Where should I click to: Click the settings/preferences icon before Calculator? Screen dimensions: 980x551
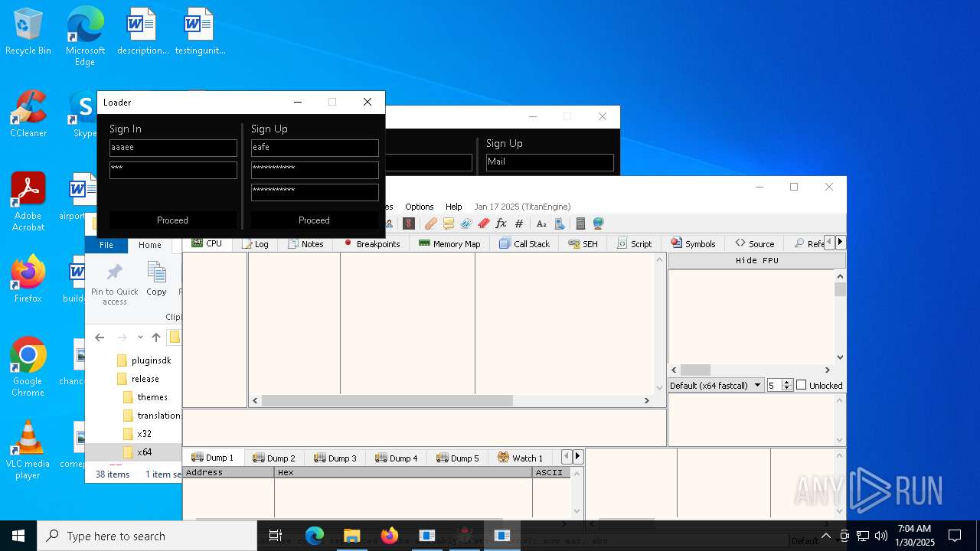click(560, 223)
